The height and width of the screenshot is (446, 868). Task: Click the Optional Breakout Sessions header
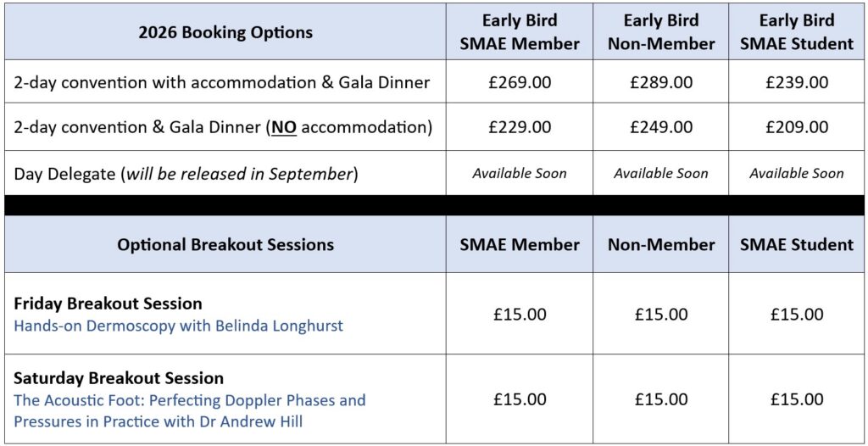click(x=225, y=244)
